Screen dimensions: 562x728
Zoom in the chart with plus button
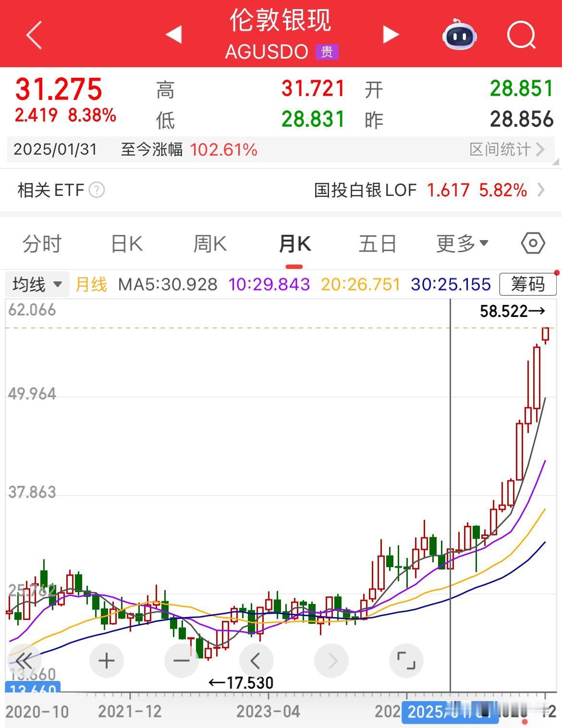pyautogui.click(x=106, y=661)
